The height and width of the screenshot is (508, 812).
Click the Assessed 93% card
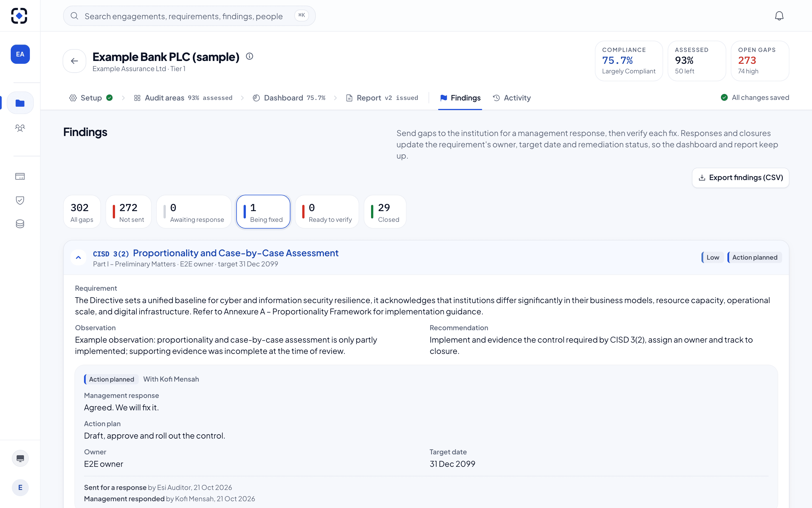[697, 61]
